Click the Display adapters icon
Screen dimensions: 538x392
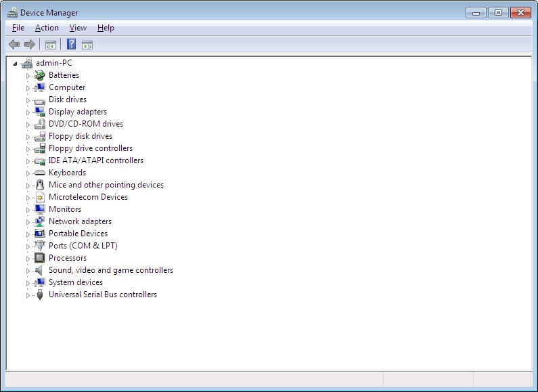[40, 112]
